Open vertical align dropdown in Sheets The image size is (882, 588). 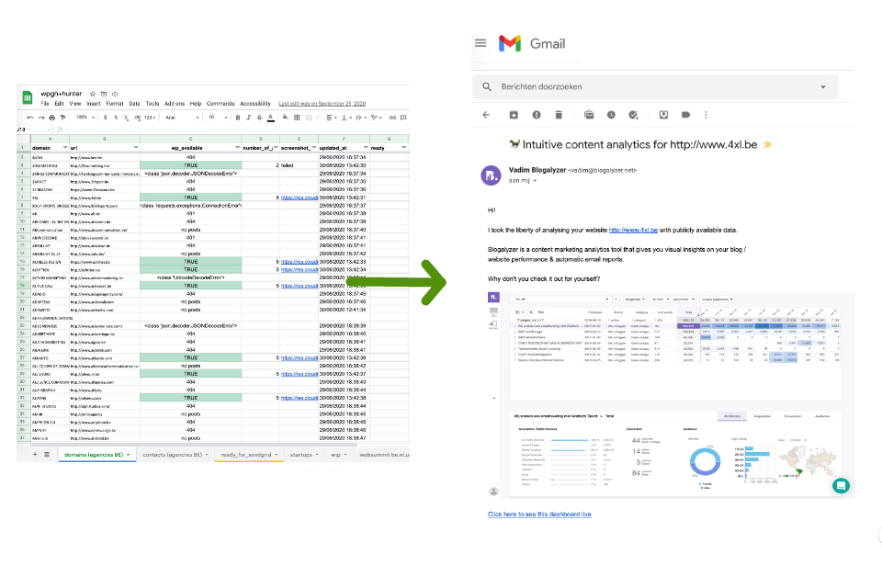pos(346,118)
